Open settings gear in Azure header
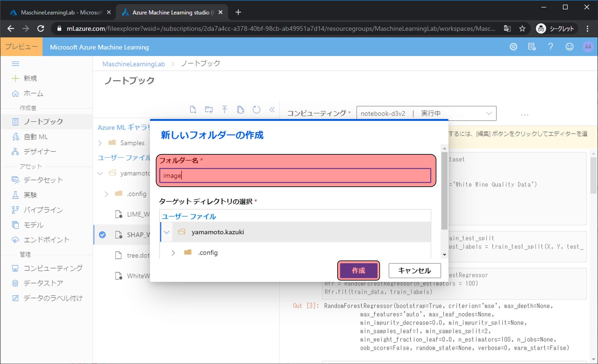This screenshot has height=364, width=598. (x=513, y=47)
